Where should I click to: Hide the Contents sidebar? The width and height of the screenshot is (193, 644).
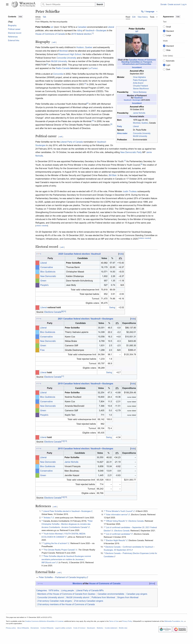click(x=20, y=17)
